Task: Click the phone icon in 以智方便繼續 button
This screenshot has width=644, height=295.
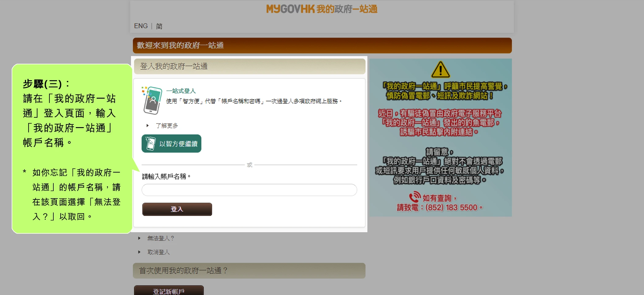Action: pos(151,143)
